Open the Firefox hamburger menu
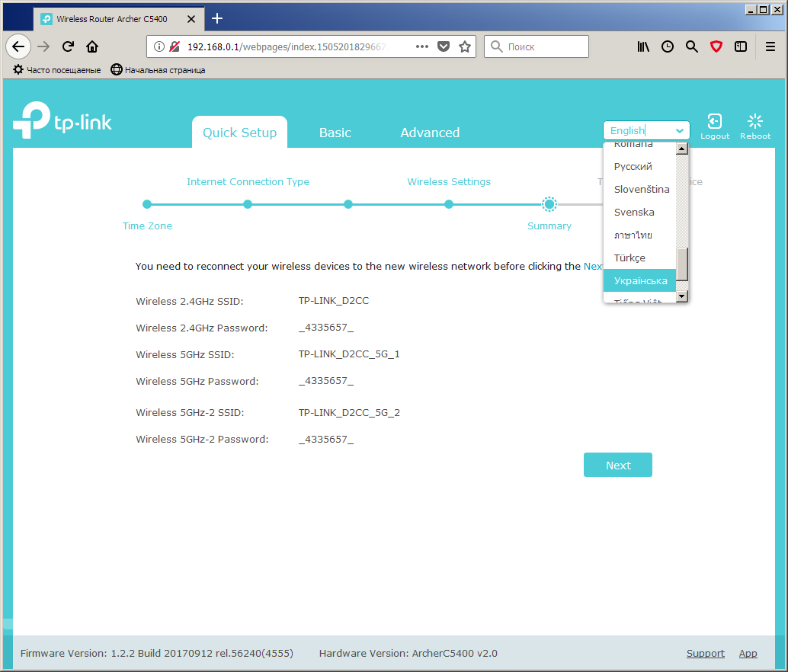 [x=770, y=46]
